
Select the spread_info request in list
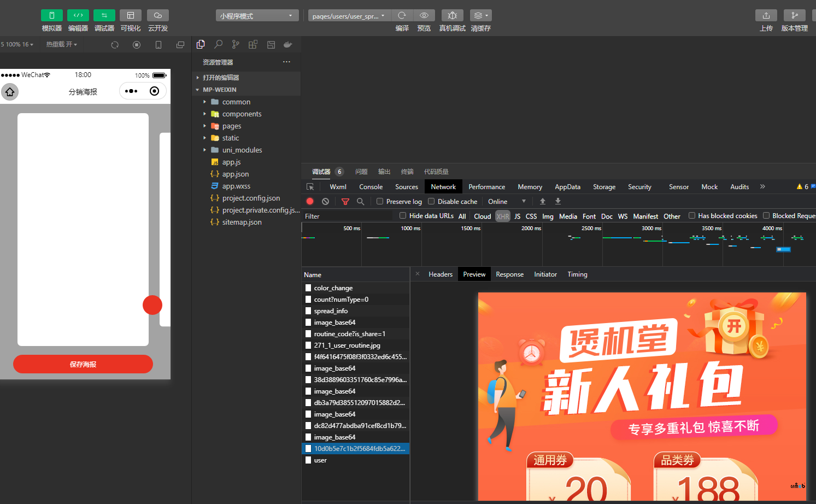tap(331, 311)
